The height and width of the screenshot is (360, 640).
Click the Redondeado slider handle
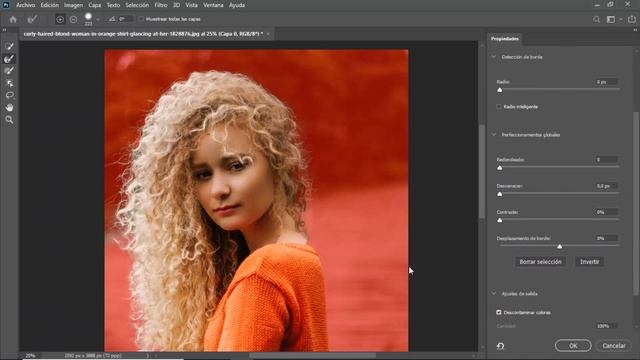tap(500, 168)
